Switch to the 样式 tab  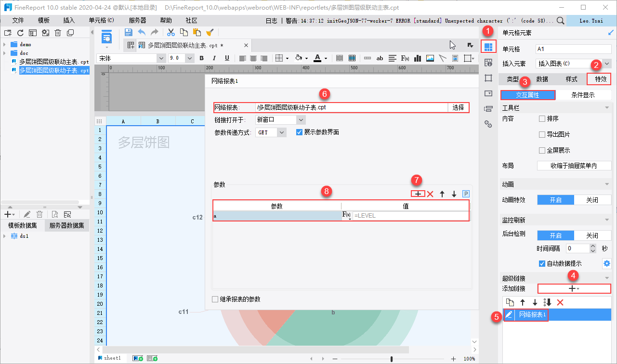[571, 79]
